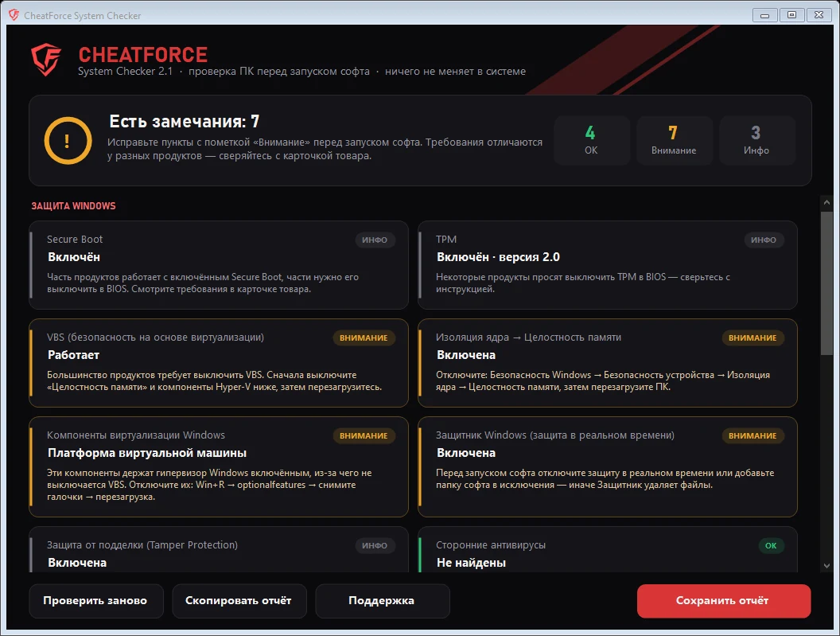The width and height of the screenshot is (840, 636).
Task: Click the vertical scrollbar thumb
Action: pyautogui.click(x=826, y=283)
